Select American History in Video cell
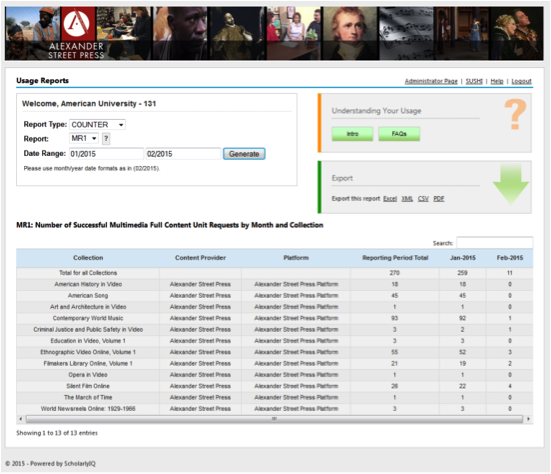This screenshot has height=474, width=551. coord(88,284)
